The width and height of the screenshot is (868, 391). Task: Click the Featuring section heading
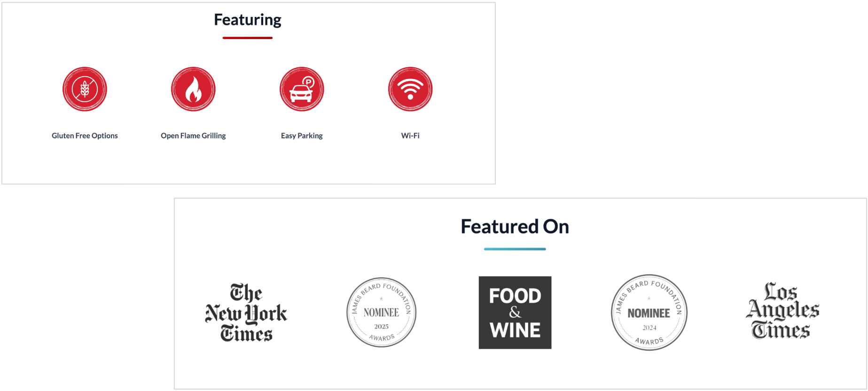(248, 20)
